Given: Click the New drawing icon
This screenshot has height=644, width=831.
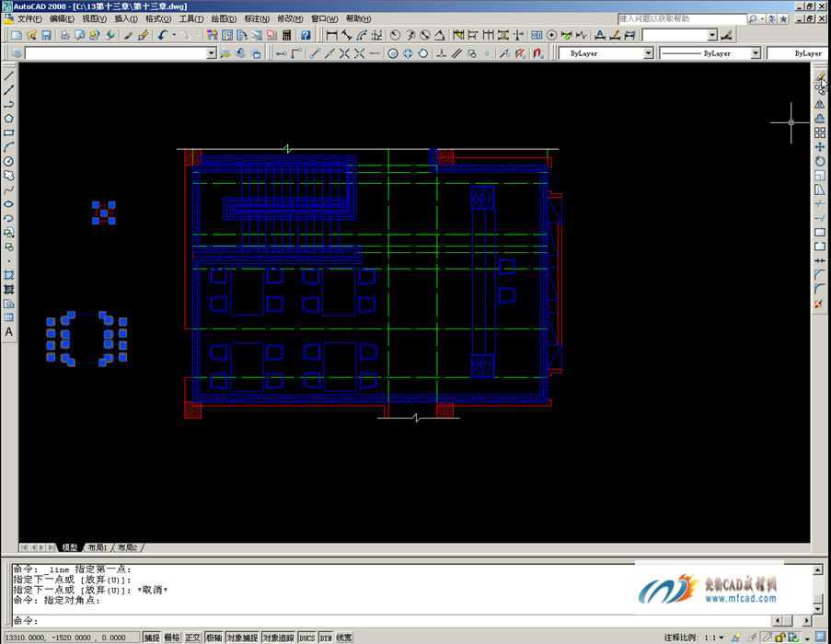Looking at the screenshot, I should tap(17, 35).
